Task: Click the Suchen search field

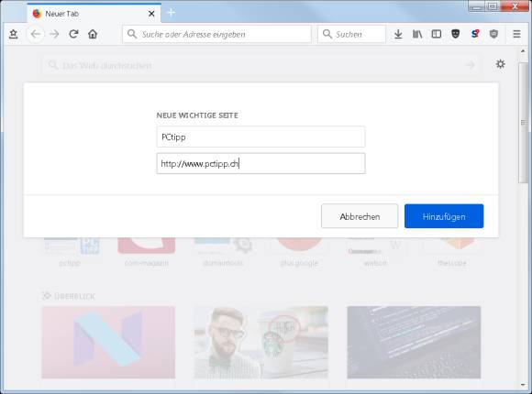Action: 351,34
